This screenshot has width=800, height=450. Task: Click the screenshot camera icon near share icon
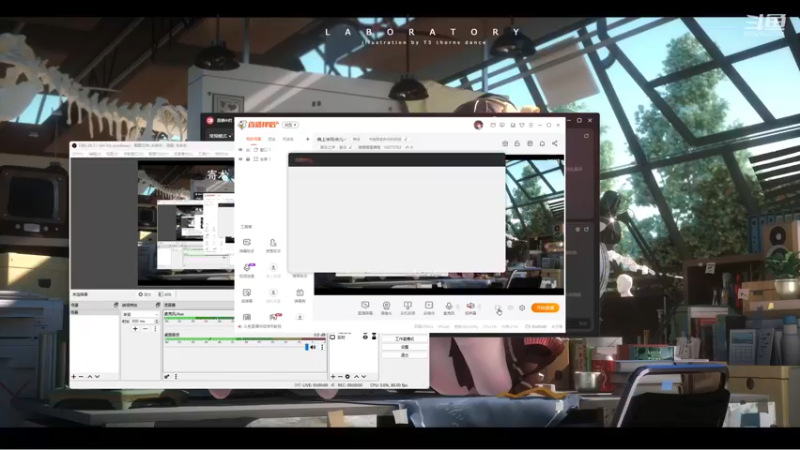505,143
